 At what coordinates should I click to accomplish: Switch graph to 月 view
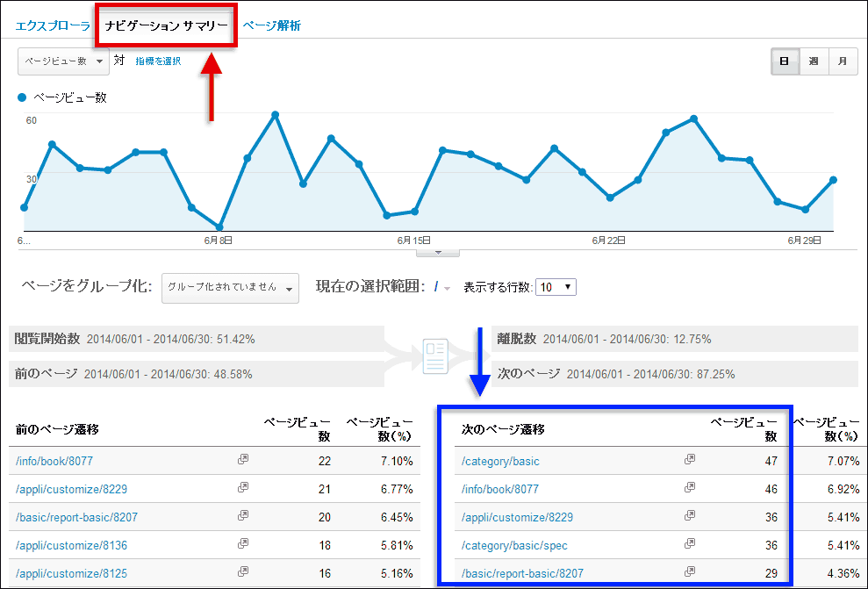tap(843, 61)
